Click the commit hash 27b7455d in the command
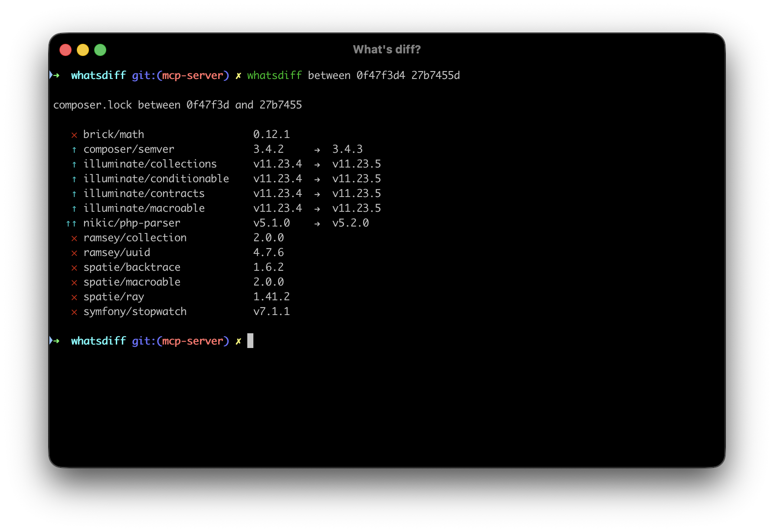Screen dimensions: 774x532 point(435,76)
